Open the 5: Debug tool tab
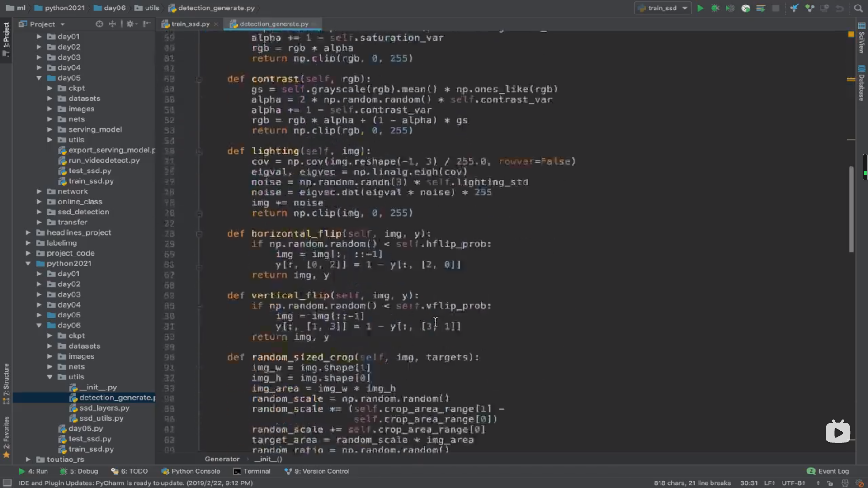868x488 pixels. [x=79, y=471]
